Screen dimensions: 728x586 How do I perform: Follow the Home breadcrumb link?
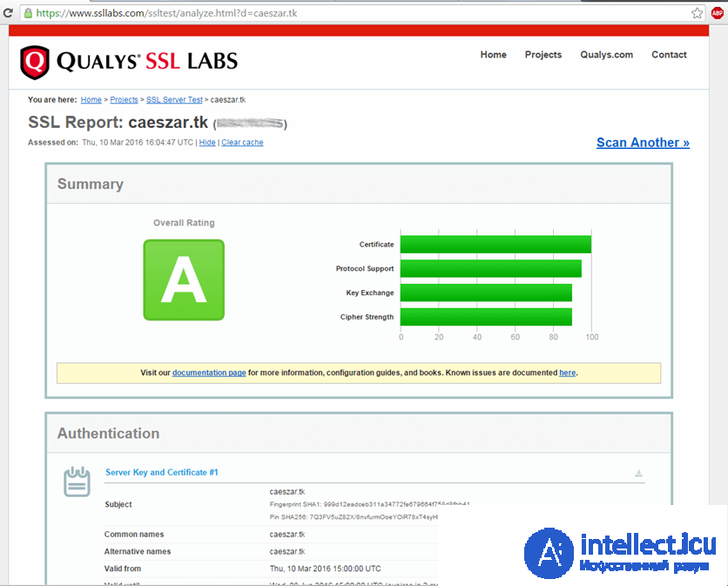pos(91,100)
